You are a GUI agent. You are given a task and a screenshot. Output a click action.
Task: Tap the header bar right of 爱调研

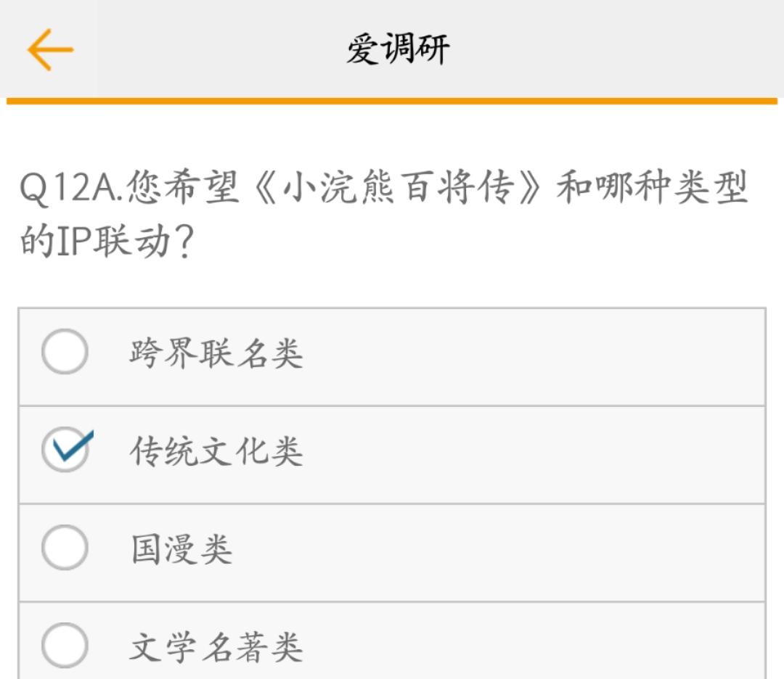617,49
